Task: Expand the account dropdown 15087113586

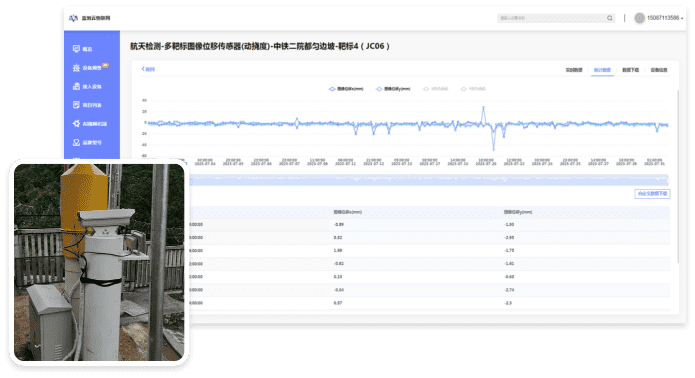Action: (665, 18)
